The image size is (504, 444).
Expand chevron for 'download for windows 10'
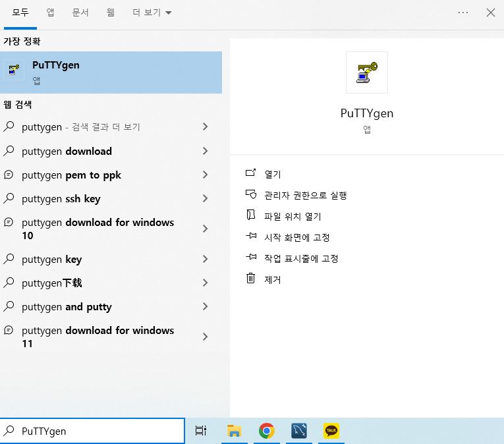(206, 229)
